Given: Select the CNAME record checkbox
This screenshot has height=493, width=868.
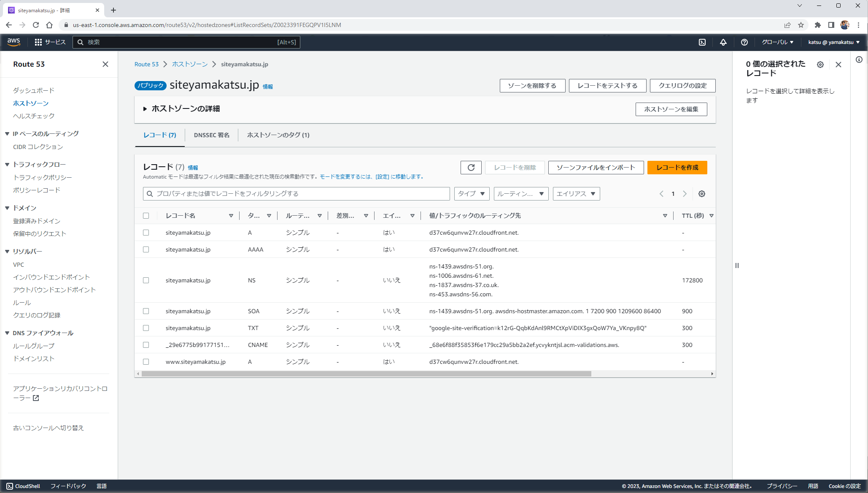Looking at the screenshot, I should click(146, 345).
